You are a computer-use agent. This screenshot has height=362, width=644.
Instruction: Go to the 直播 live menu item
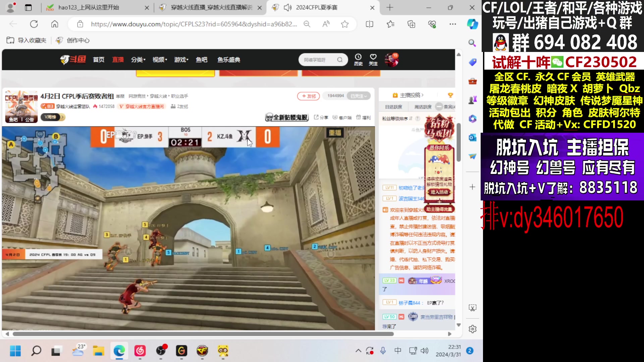[118, 60]
